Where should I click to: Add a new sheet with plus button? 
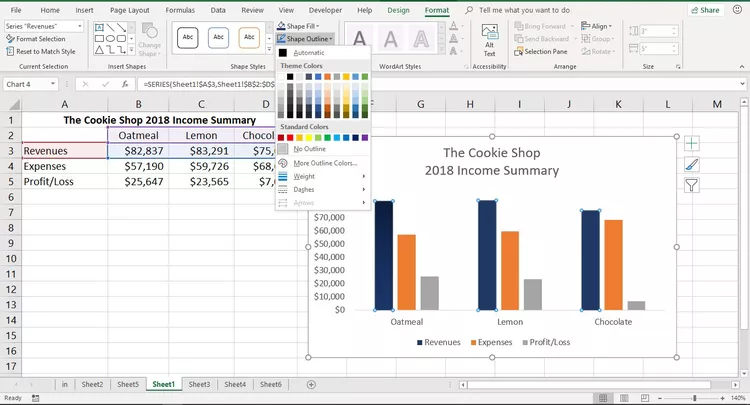[x=311, y=384]
